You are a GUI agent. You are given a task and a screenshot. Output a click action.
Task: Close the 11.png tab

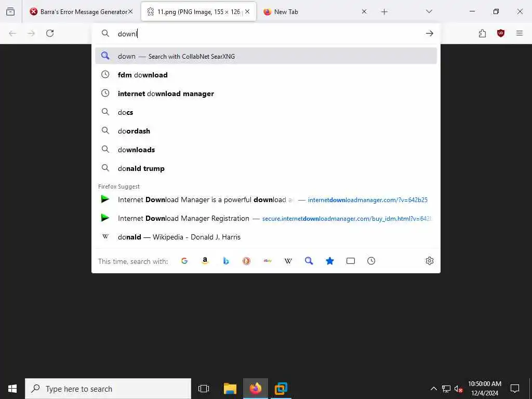[x=247, y=11]
